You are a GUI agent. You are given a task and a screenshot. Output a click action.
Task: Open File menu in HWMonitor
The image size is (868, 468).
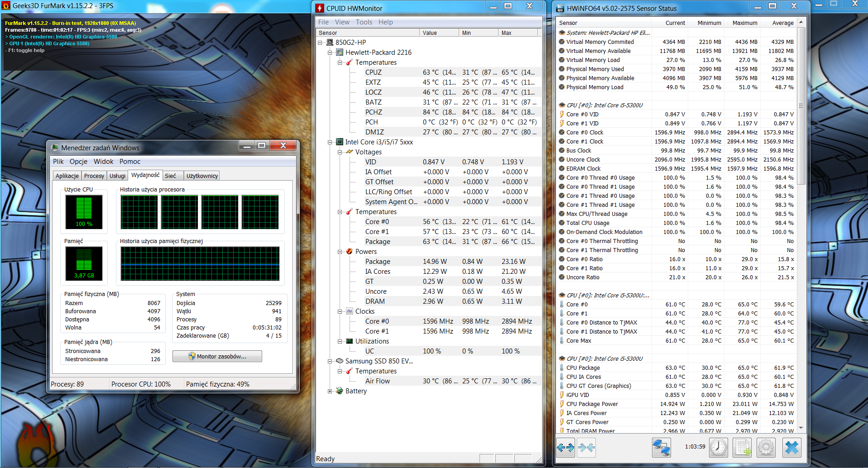click(x=323, y=22)
